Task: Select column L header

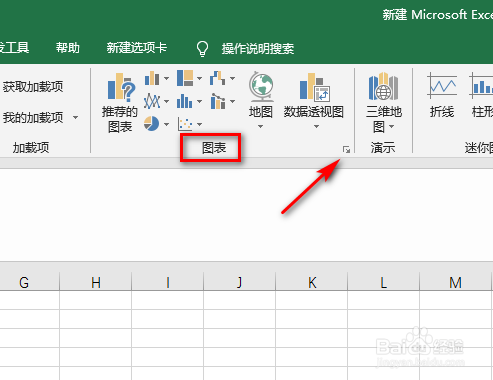Action: pyautogui.click(x=384, y=282)
